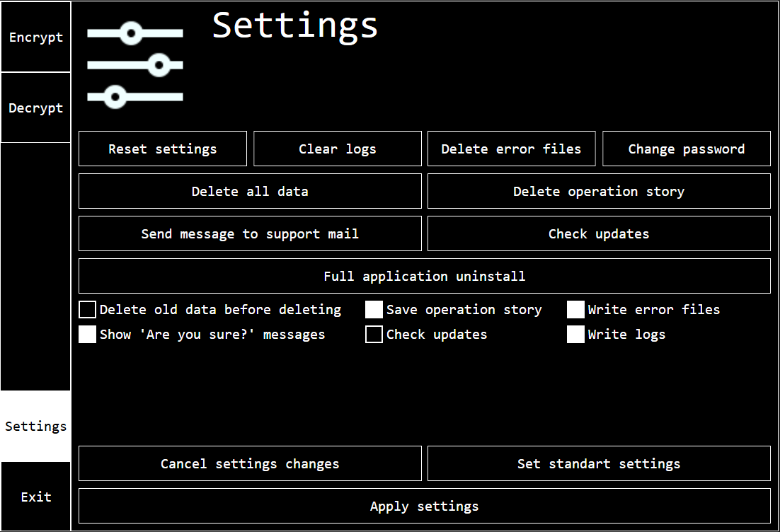Enable Delete old data before deleting
The image size is (780, 532).
tap(88, 309)
